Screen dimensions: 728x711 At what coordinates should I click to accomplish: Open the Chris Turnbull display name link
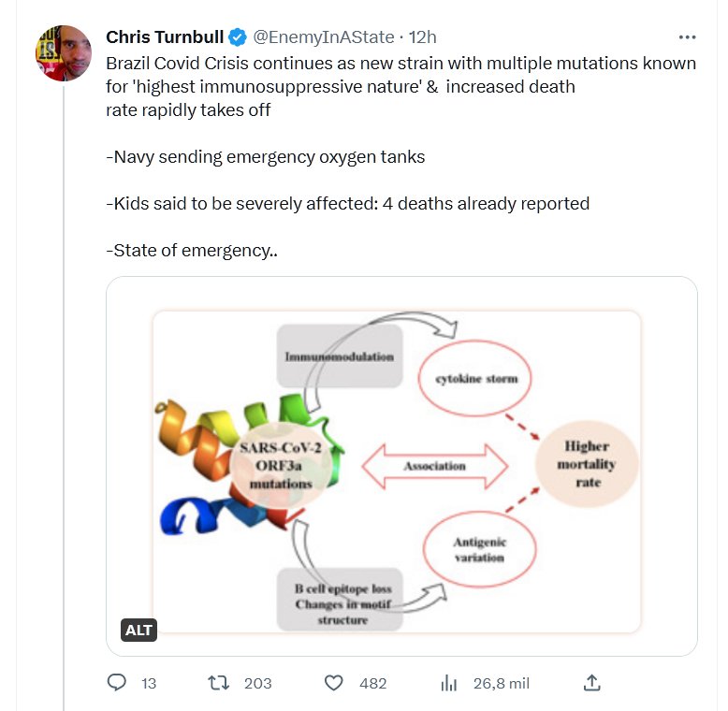(x=166, y=37)
